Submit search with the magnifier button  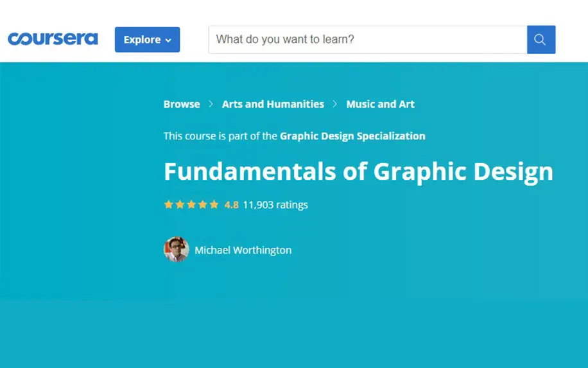pyautogui.click(x=541, y=39)
